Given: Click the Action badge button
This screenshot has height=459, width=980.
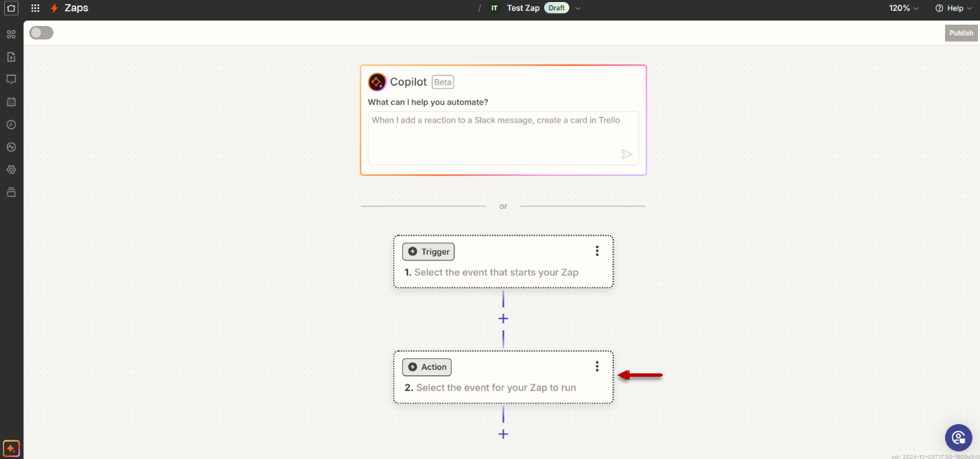Looking at the screenshot, I should [x=427, y=367].
